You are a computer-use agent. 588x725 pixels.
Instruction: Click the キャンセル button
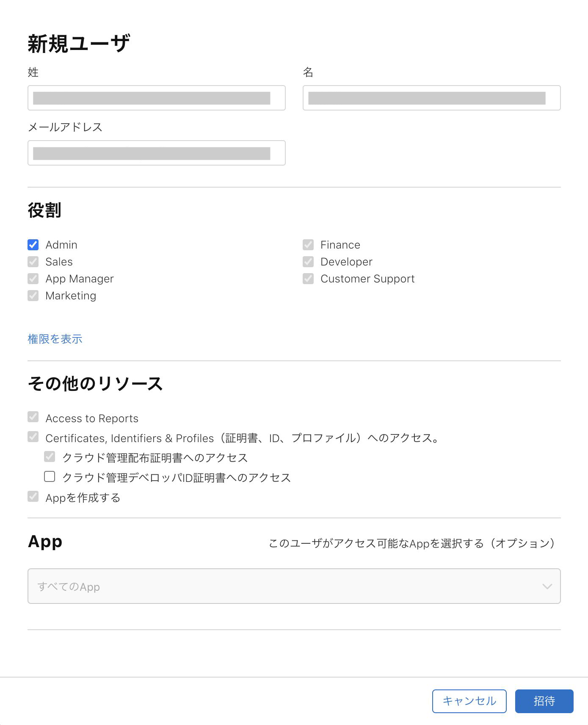(469, 701)
